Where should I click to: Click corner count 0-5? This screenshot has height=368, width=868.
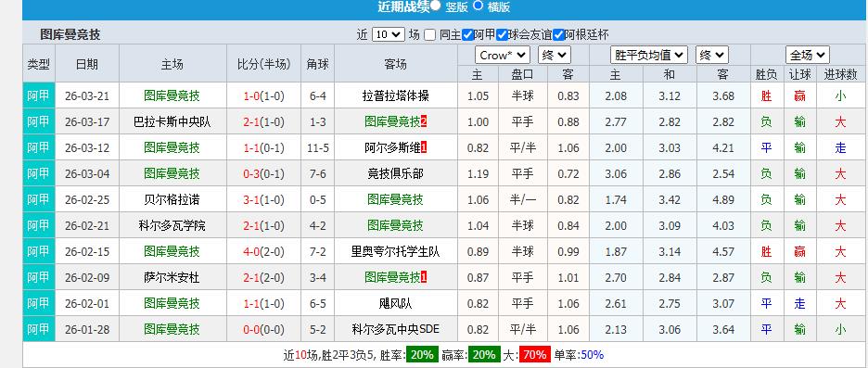point(318,200)
